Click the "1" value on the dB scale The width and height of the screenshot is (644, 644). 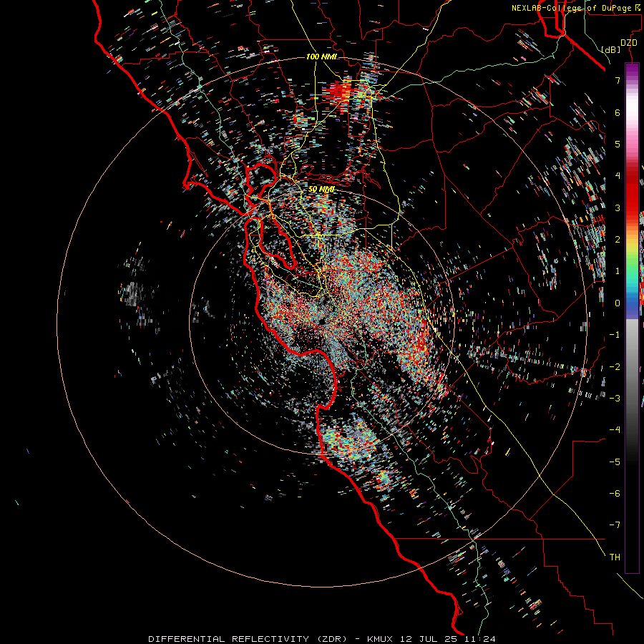click(x=618, y=271)
